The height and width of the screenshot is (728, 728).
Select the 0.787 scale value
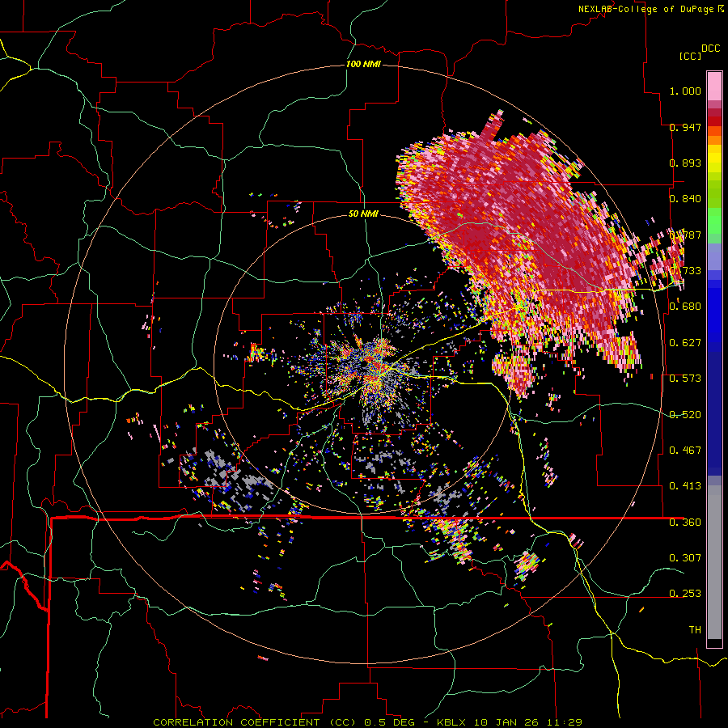[685, 235]
